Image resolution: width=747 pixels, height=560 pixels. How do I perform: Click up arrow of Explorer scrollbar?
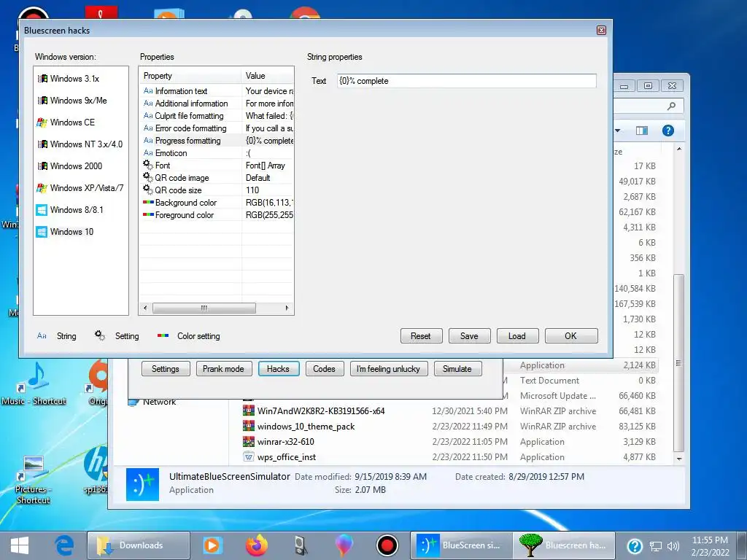679,149
